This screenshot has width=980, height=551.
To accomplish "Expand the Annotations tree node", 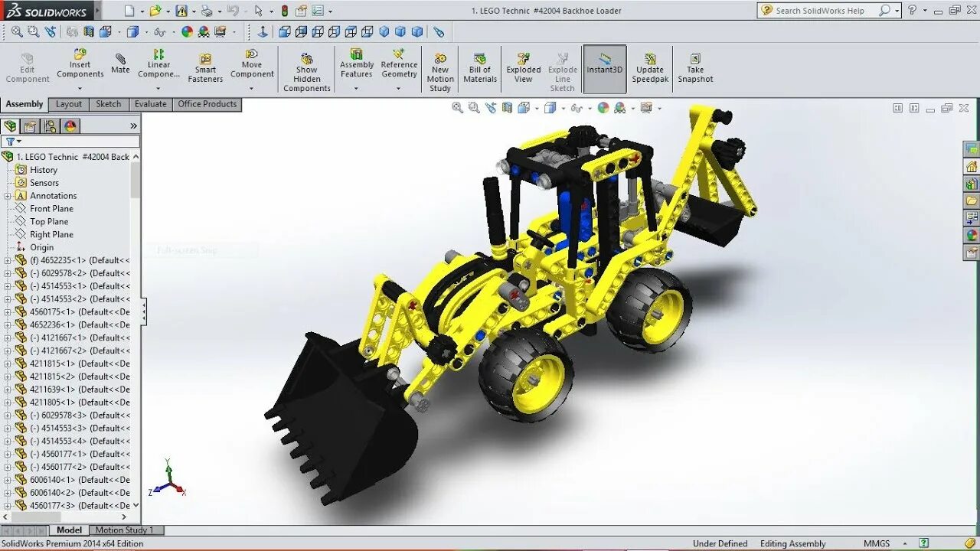I will pos(8,196).
